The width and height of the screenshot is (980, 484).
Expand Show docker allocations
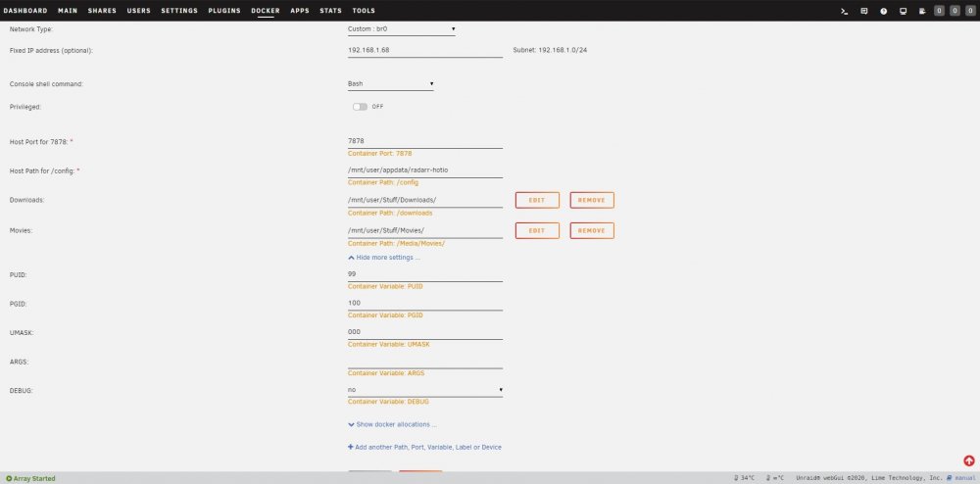pos(392,424)
